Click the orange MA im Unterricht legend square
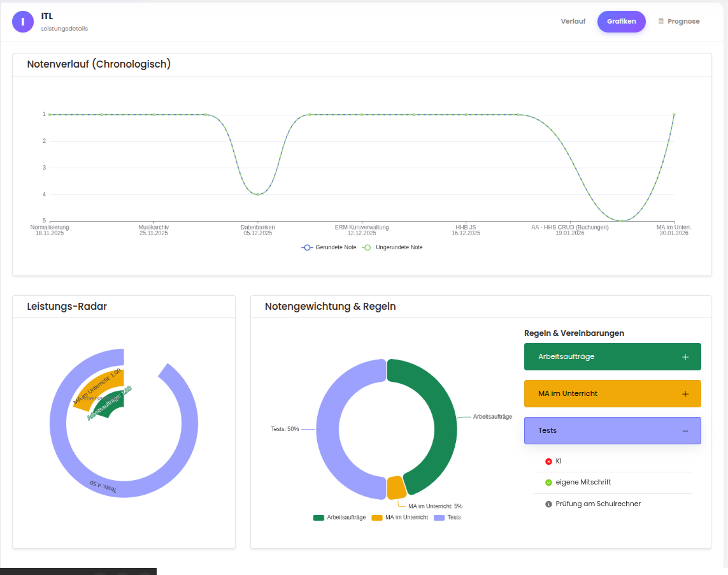Screen dimensions: 728x575 376,517
